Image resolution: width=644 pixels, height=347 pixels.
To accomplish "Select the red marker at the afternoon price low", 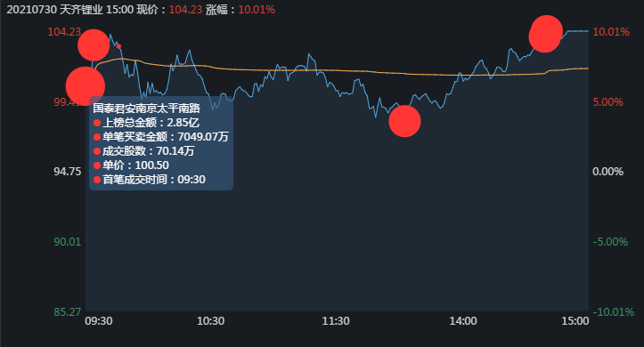I will [x=404, y=121].
